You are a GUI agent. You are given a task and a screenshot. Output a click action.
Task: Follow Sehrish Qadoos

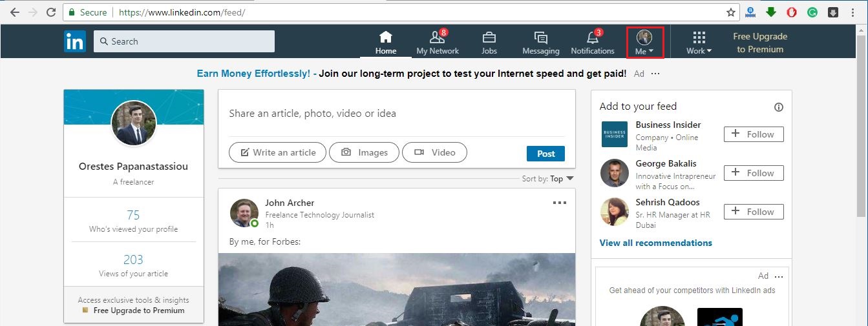click(x=754, y=212)
